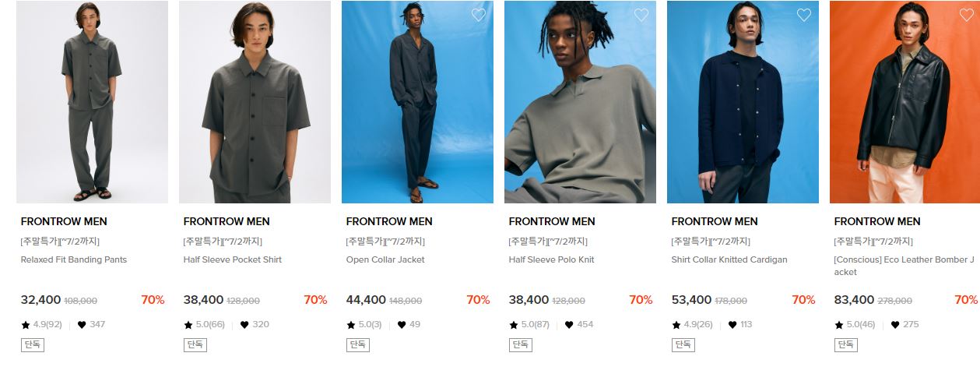Click the black heart icon beside 320 likes
Viewport: 980px width, 374px height.
244,325
